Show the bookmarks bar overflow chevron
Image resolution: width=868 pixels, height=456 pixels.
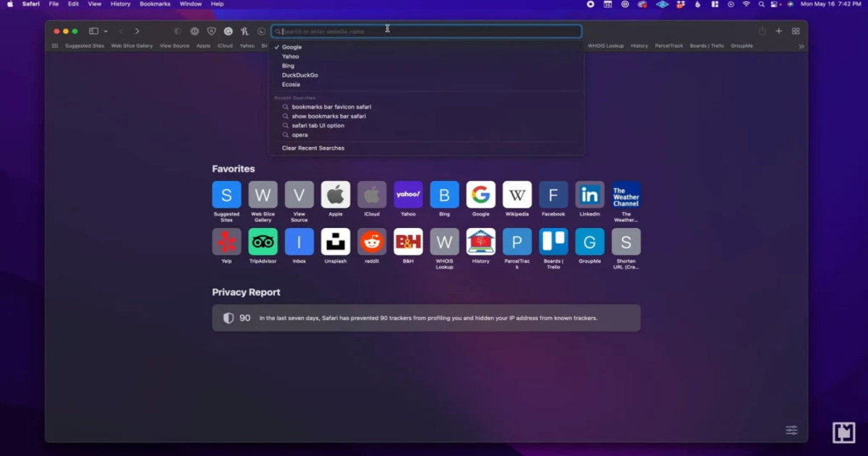(x=801, y=46)
